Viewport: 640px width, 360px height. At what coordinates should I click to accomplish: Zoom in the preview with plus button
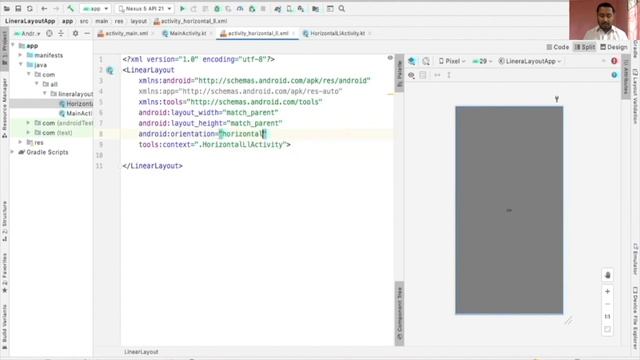(x=607, y=291)
